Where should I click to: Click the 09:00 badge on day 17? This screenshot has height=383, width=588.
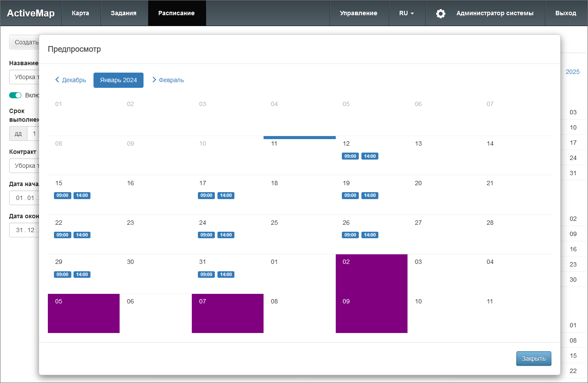[206, 196]
